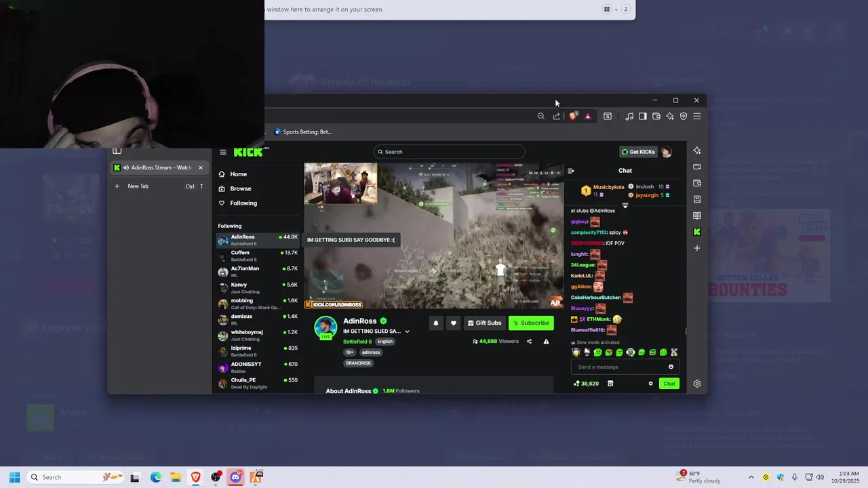868x488 pixels.
Task: Click the Gift Subs button
Action: (x=485, y=323)
